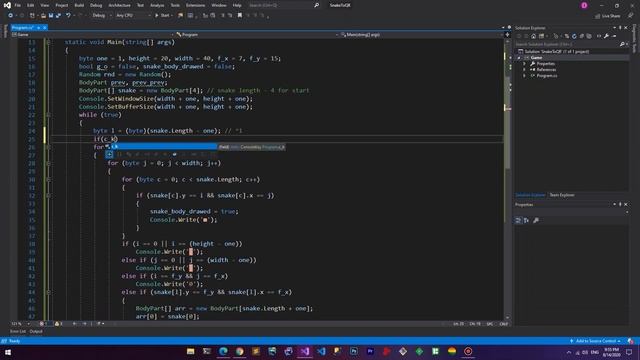Open the File menu
This screenshot has width=640, height=360.
point(18,5)
